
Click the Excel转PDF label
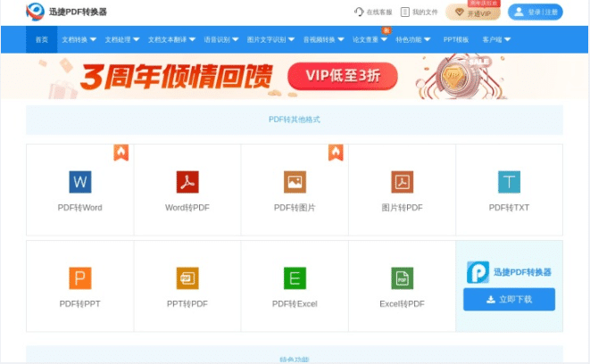coord(403,304)
